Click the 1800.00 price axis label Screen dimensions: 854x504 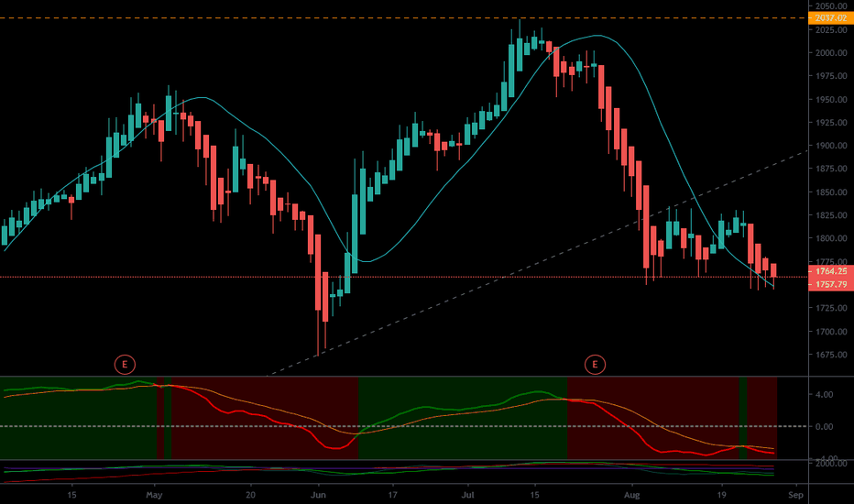tap(831, 238)
